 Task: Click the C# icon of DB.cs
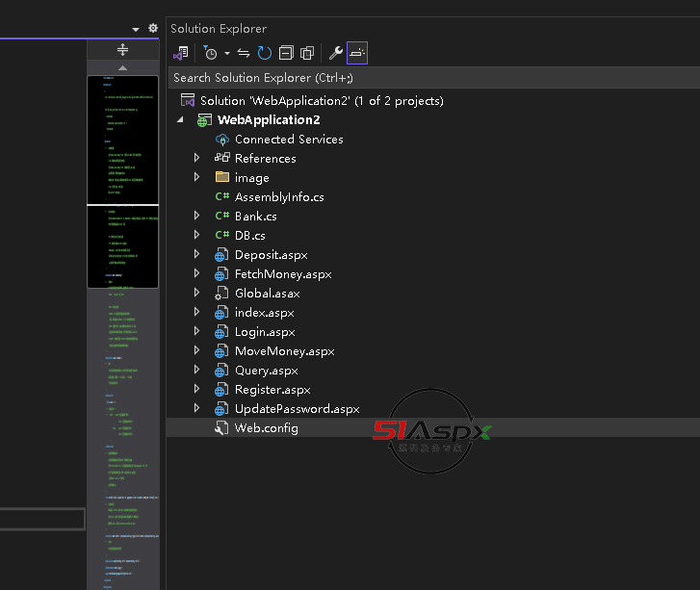tap(221, 235)
